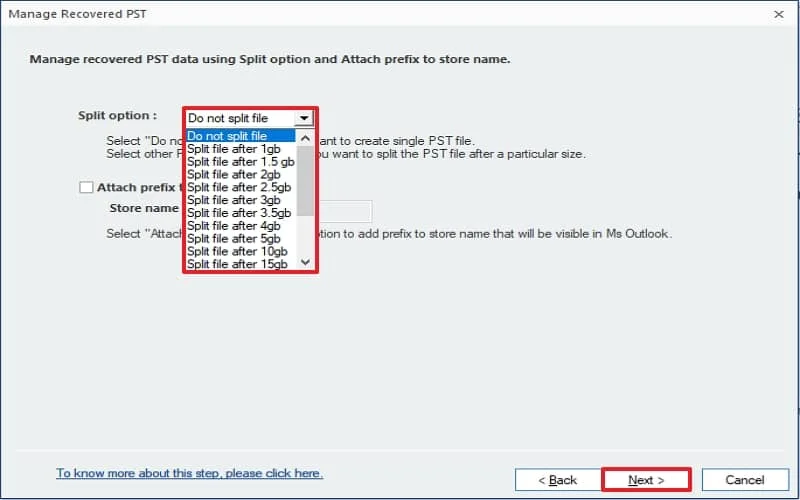Image resolution: width=800 pixels, height=500 pixels.
Task: Pick 'Split file after 5gb' entry
Action: click(x=240, y=238)
